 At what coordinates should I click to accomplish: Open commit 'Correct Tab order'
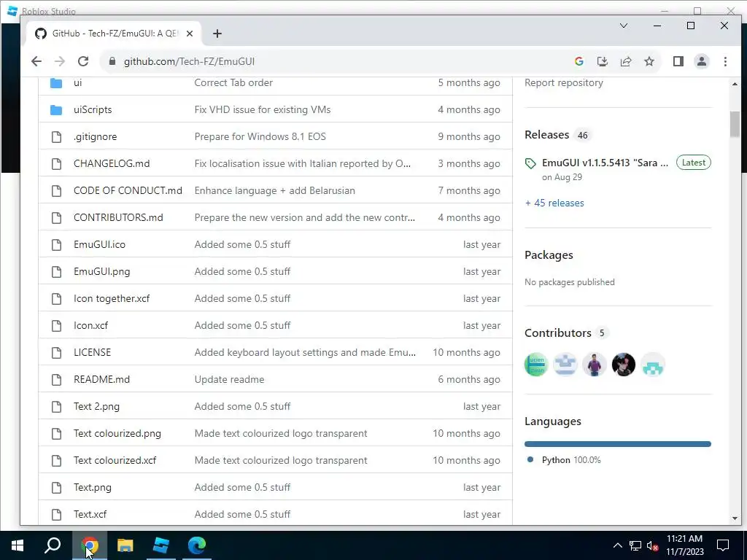click(x=233, y=82)
